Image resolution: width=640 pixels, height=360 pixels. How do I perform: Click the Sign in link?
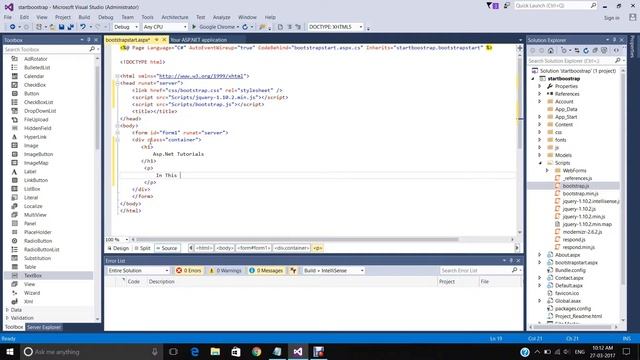point(611,18)
